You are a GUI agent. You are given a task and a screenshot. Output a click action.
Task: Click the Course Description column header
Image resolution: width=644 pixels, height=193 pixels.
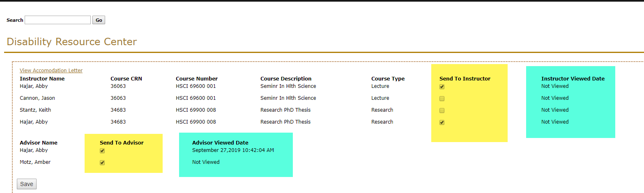[285, 79]
